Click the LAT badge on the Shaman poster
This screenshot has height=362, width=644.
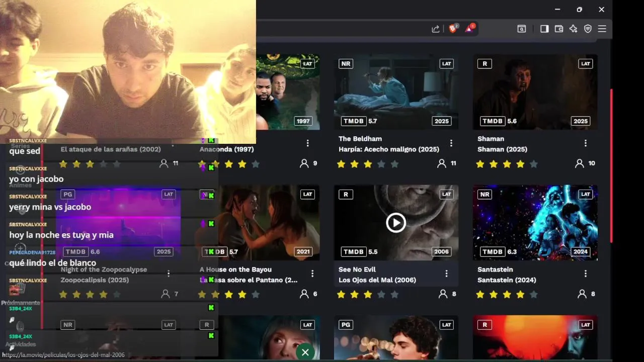(586, 64)
